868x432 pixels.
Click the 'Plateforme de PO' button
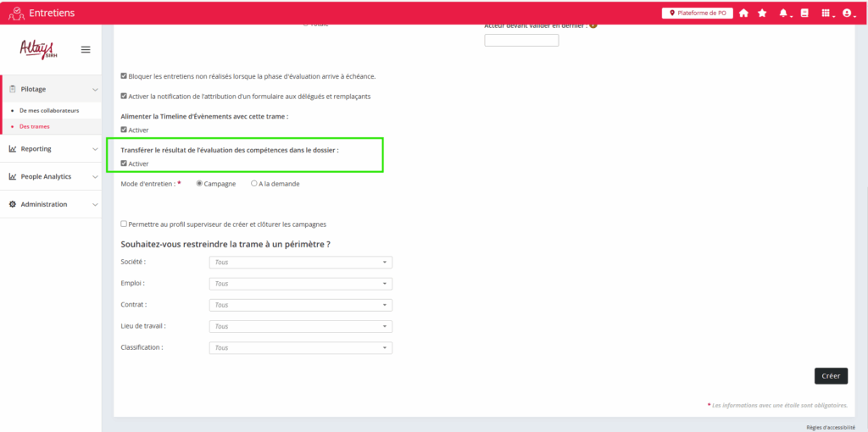coord(697,14)
